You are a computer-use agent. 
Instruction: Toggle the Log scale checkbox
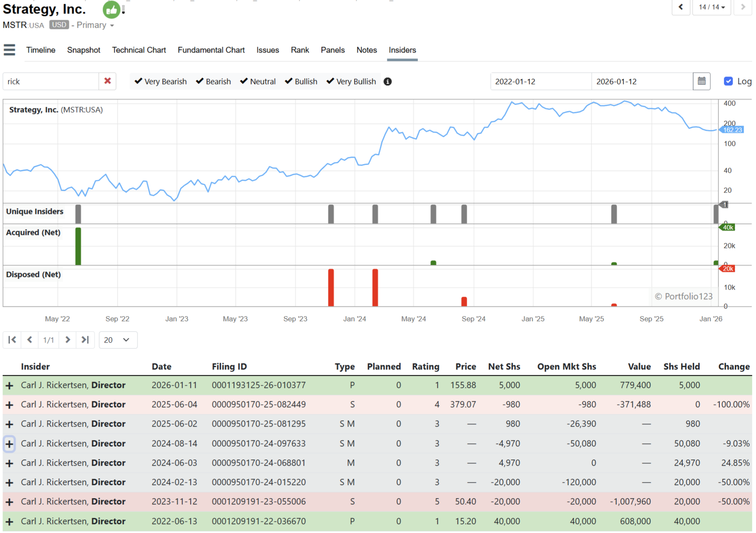pos(728,81)
